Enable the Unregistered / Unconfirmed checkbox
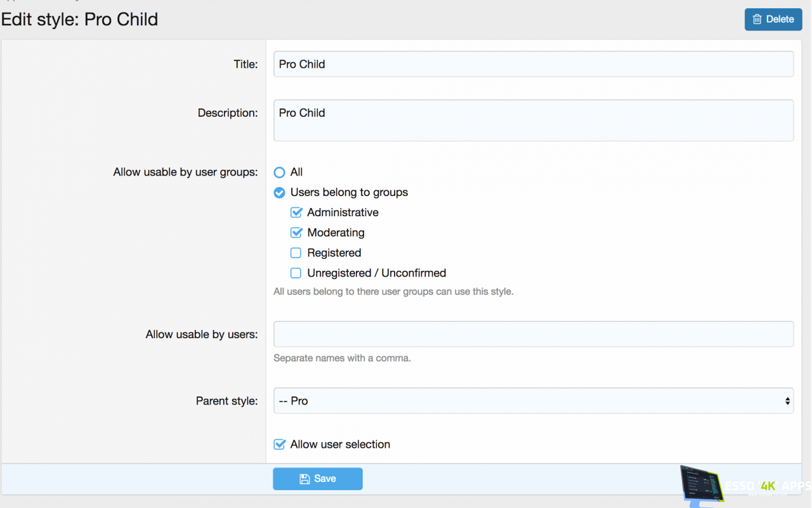The height and width of the screenshot is (508, 812). coord(296,273)
